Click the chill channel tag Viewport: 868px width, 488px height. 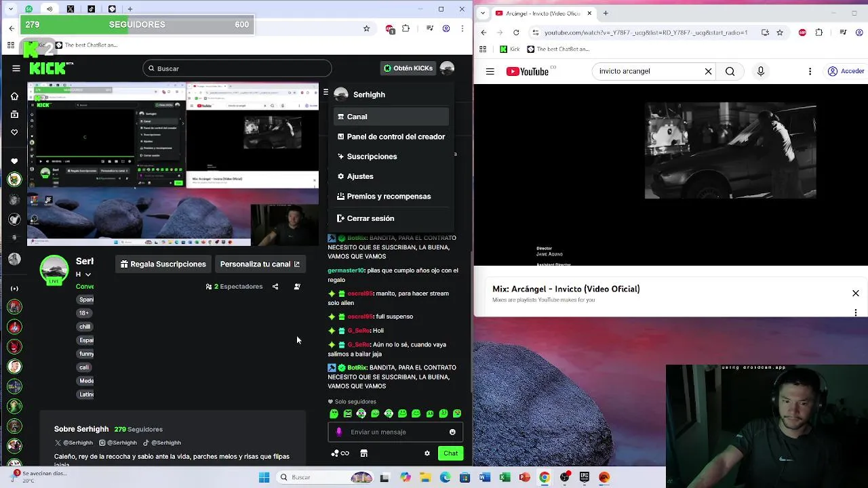click(85, 327)
